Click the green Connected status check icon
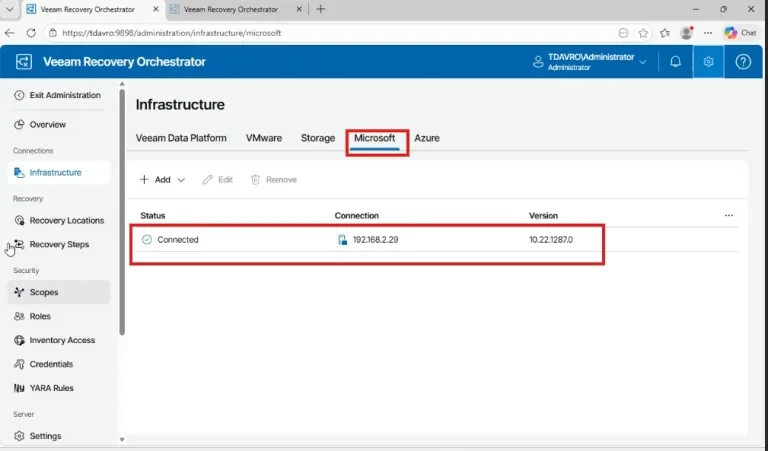The width and height of the screenshot is (768, 451). 146,239
